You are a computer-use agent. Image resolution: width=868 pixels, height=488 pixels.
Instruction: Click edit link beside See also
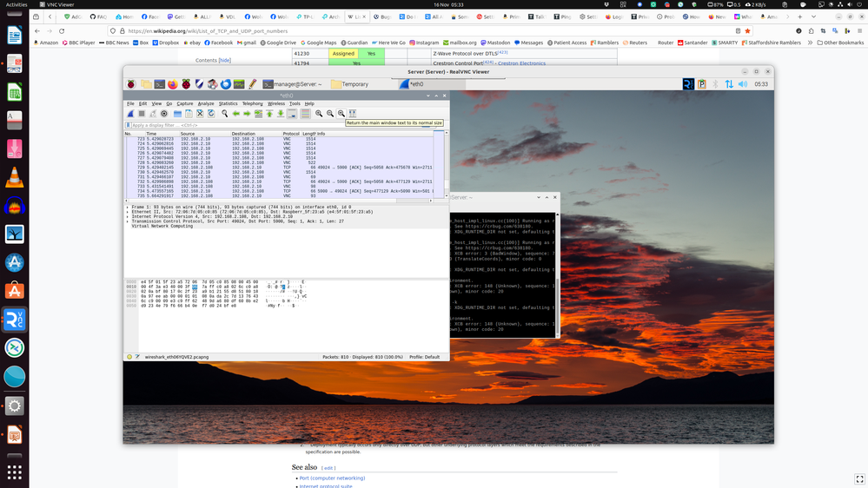(328, 468)
